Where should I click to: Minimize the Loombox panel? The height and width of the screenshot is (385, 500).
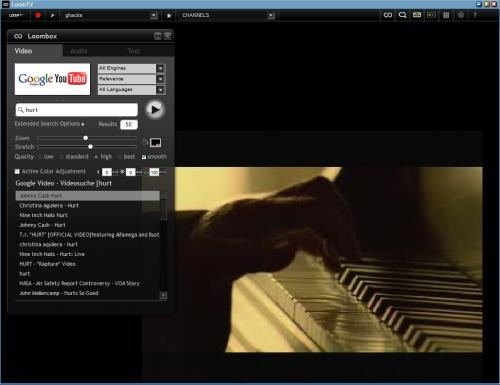click(x=158, y=36)
